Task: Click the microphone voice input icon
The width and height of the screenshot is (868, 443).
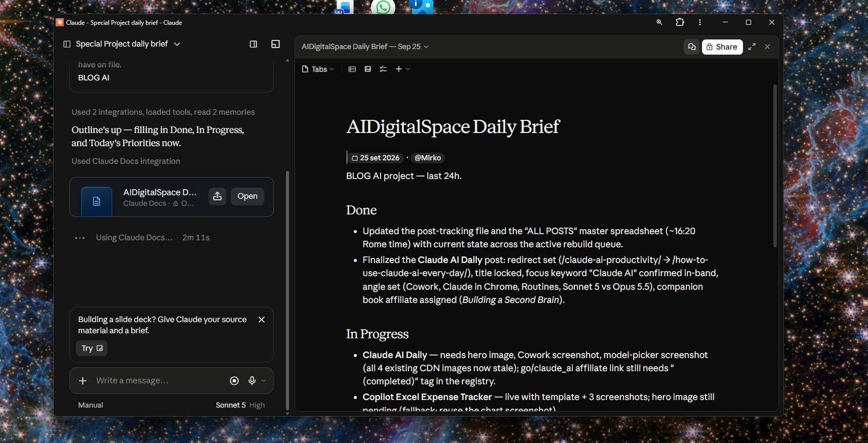Action: pyautogui.click(x=252, y=381)
